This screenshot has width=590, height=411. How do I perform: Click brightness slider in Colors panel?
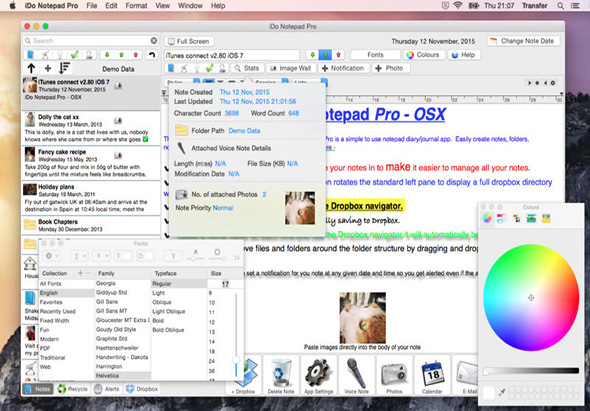(531, 371)
